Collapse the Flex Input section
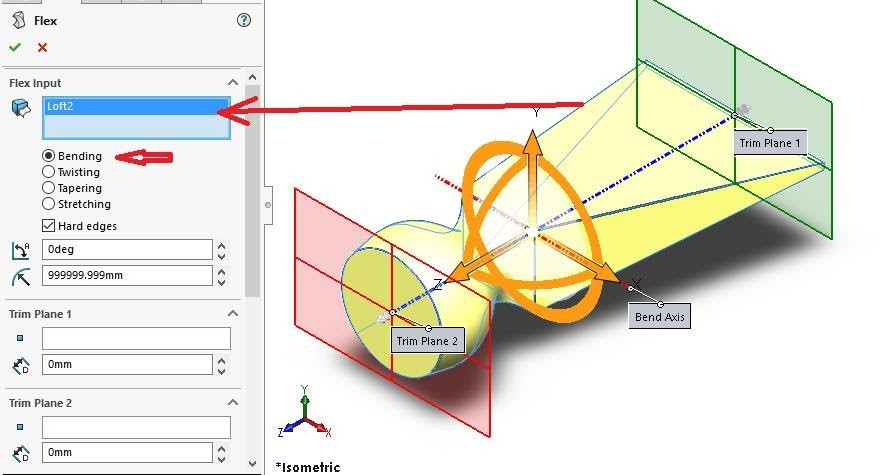 click(x=233, y=83)
